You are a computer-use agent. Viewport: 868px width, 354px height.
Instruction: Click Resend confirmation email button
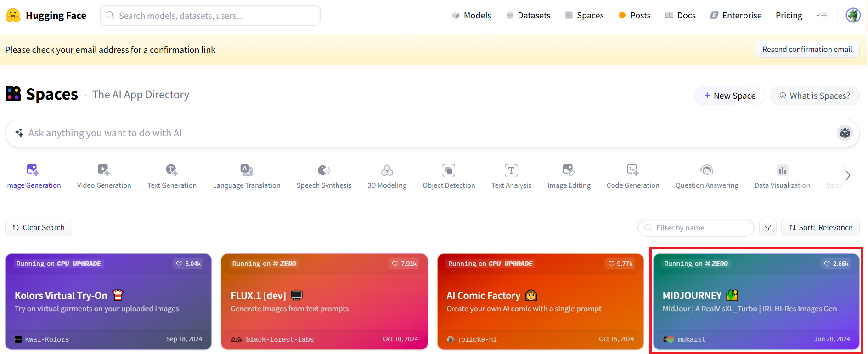807,49
